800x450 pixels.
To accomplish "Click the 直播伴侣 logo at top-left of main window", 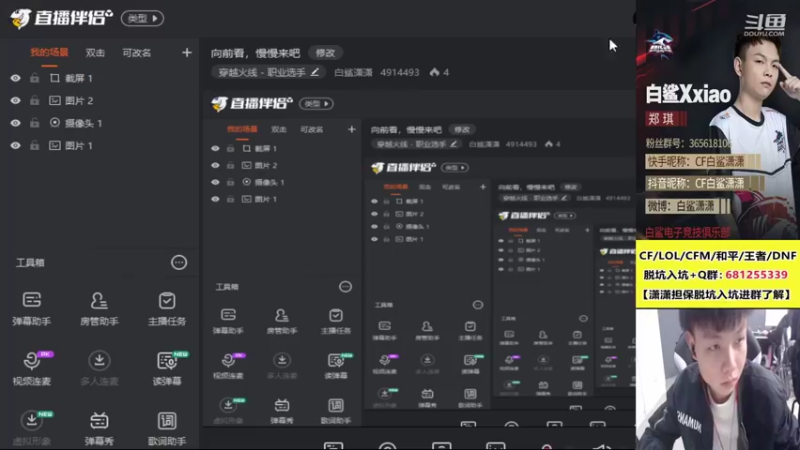I will click(x=61, y=18).
